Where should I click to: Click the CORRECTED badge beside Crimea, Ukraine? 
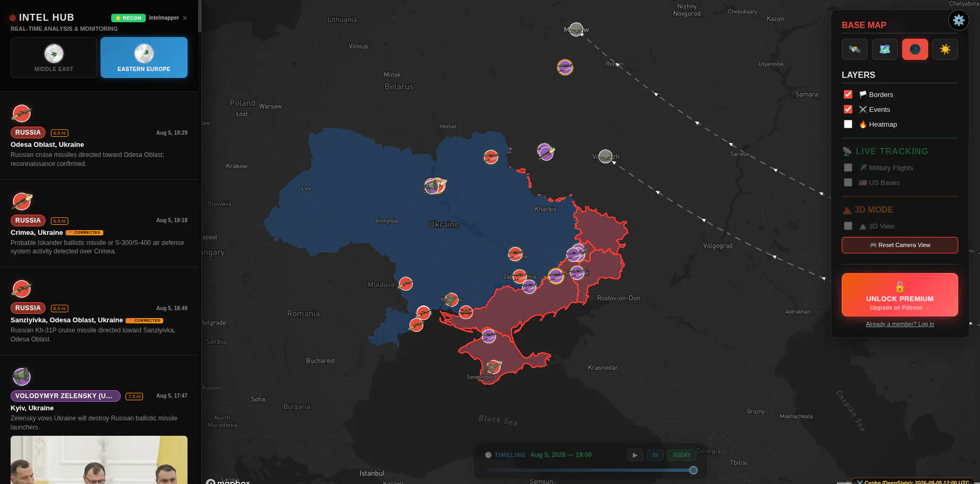85,233
